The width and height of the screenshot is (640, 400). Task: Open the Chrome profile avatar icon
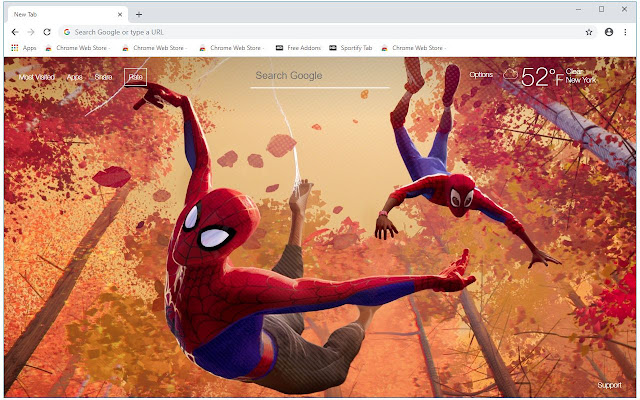(x=609, y=32)
